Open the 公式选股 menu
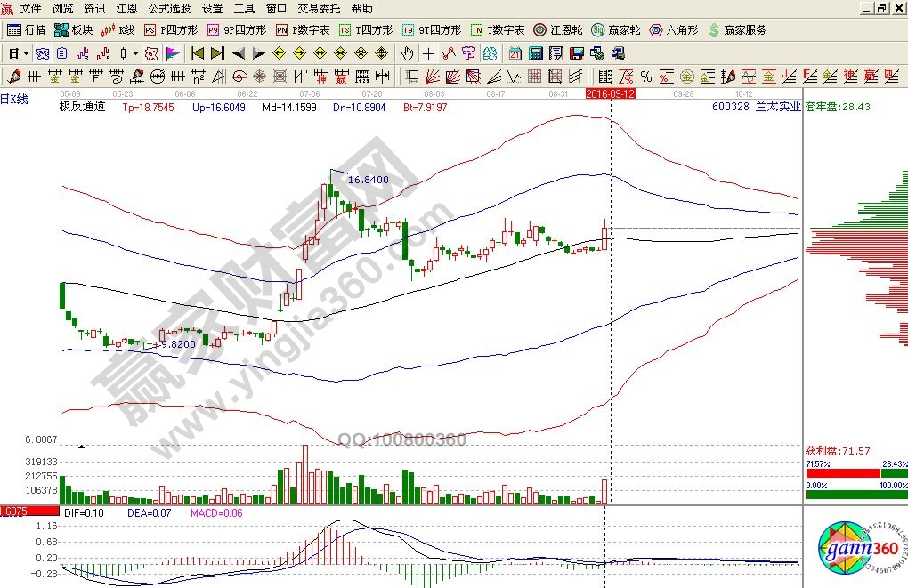The image size is (908, 588). point(168,8)
